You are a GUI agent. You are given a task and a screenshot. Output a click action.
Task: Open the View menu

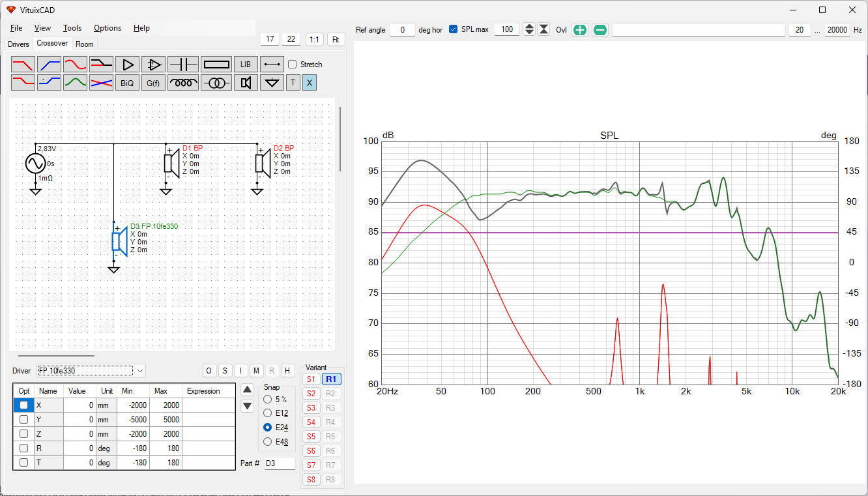pyautogui.click(x=42, y=28)
